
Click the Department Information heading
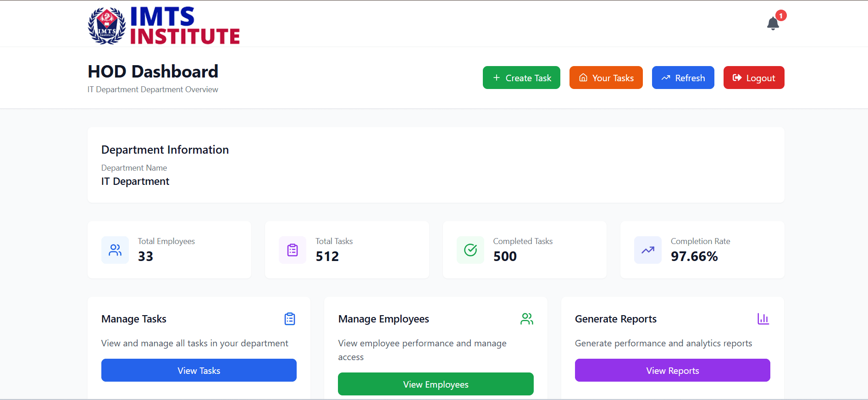coord(165,150)
